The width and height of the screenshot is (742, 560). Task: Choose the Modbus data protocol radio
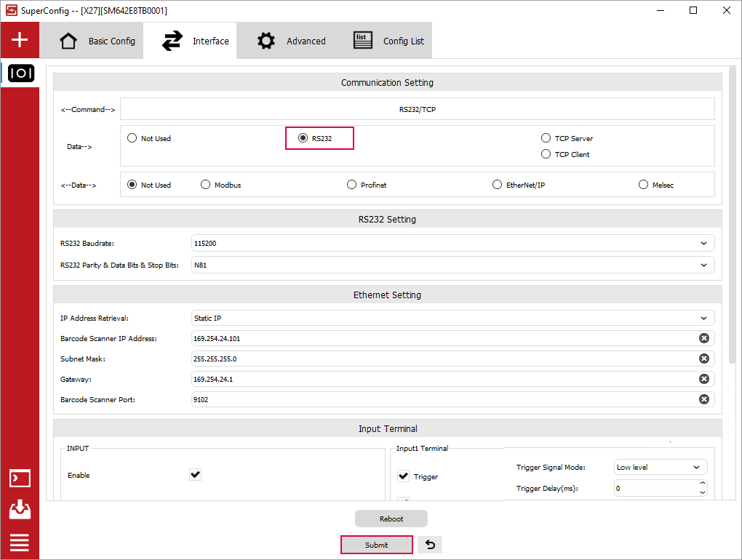206,185
